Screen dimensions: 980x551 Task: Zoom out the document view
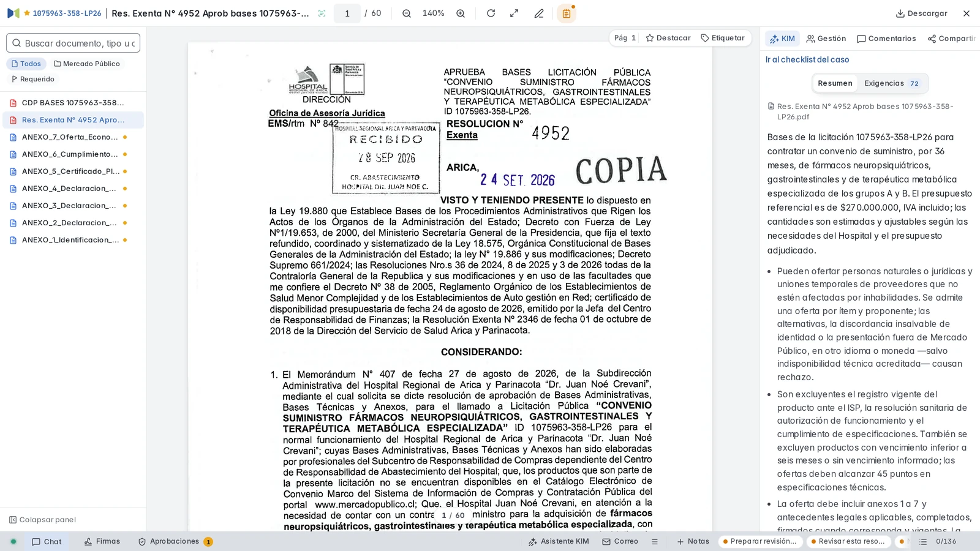[x=407, y=13]
